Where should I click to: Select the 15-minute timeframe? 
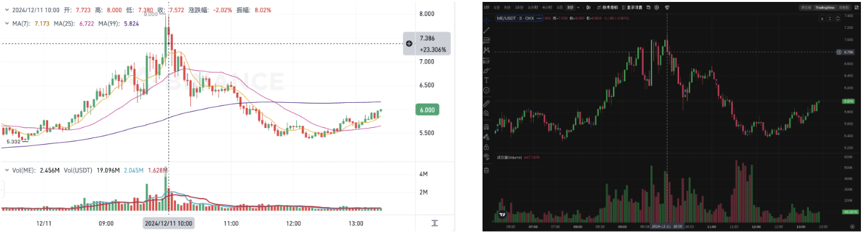pos(519,7)
